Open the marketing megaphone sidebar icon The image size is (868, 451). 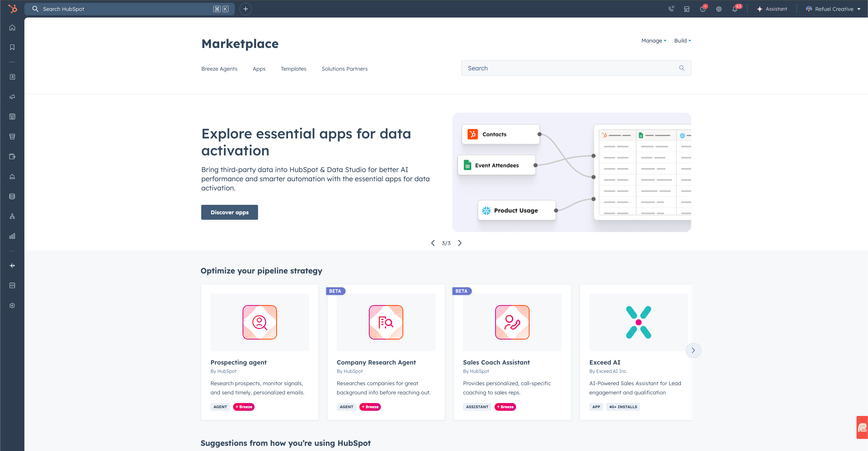pos(12,97)
